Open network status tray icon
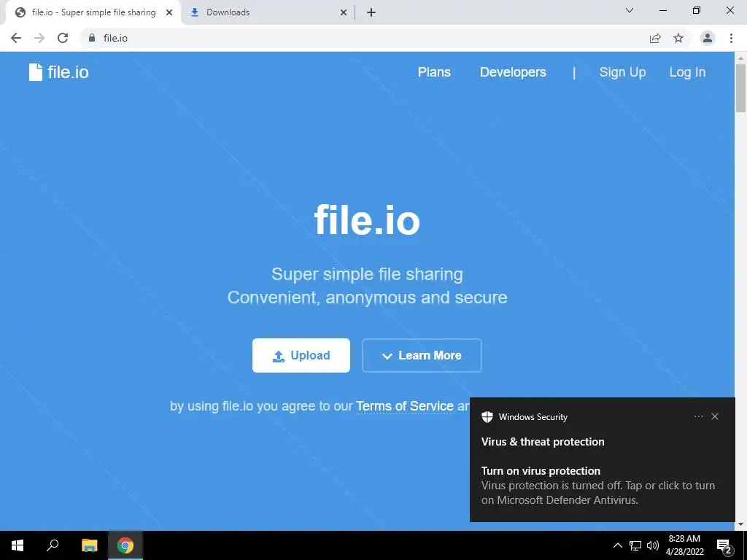The width and height of the screenshot is (747, 560). (635, 545)
